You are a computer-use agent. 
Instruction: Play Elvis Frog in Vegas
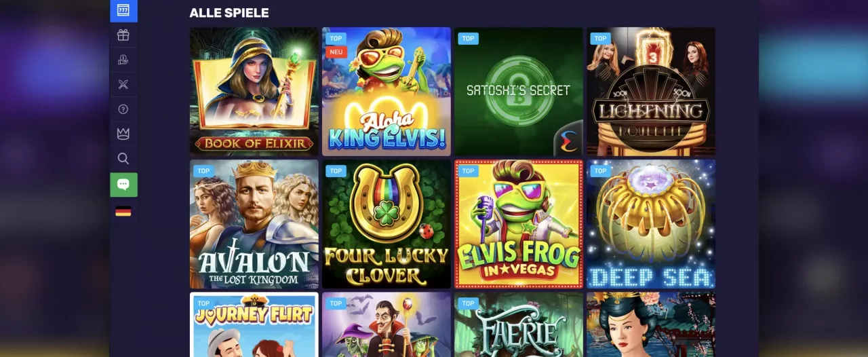[x=518, y=224]
